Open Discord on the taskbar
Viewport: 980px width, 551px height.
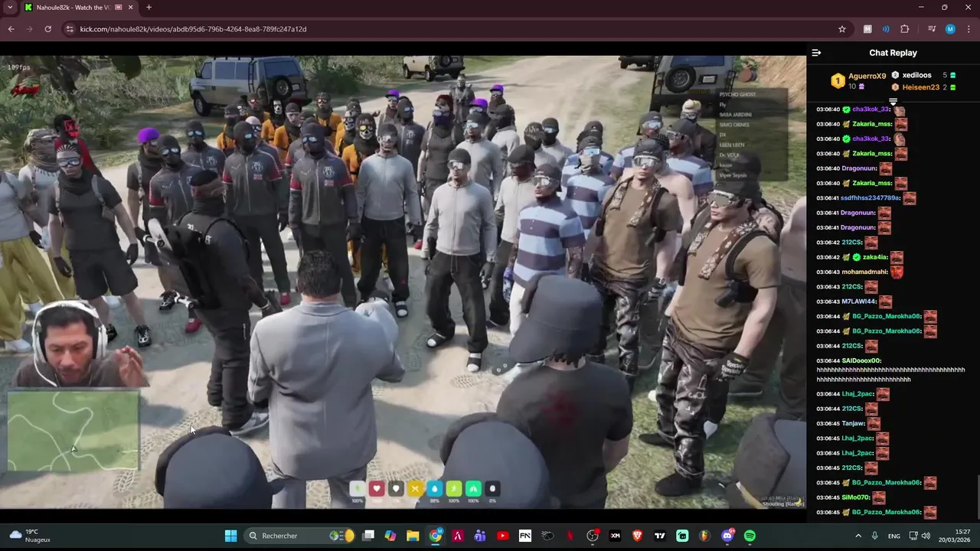click(x=727, y=536)
